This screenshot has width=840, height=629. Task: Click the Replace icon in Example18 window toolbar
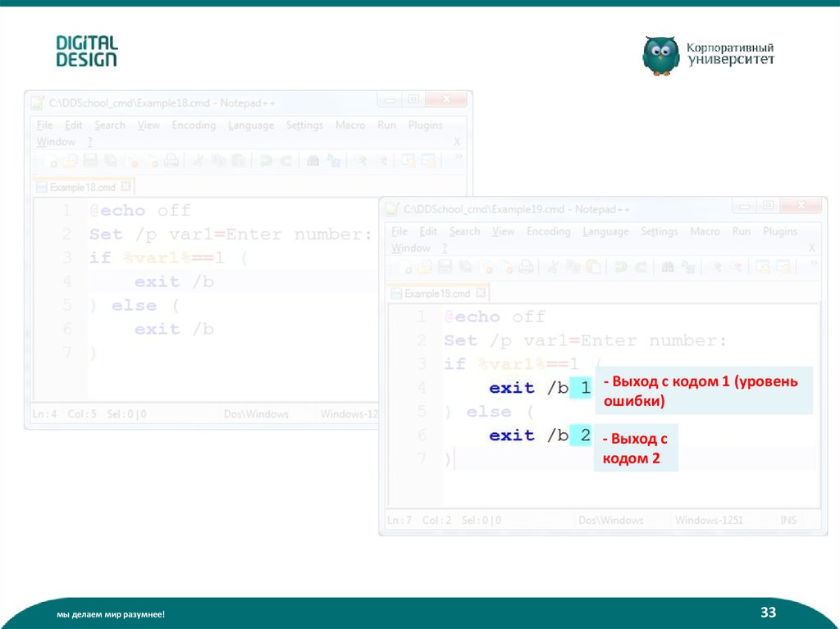(334, 161)
